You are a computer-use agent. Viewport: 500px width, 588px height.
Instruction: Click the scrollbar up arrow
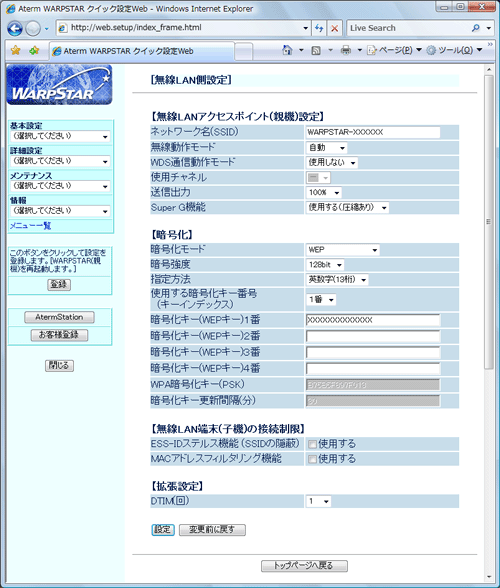[489, 70]
